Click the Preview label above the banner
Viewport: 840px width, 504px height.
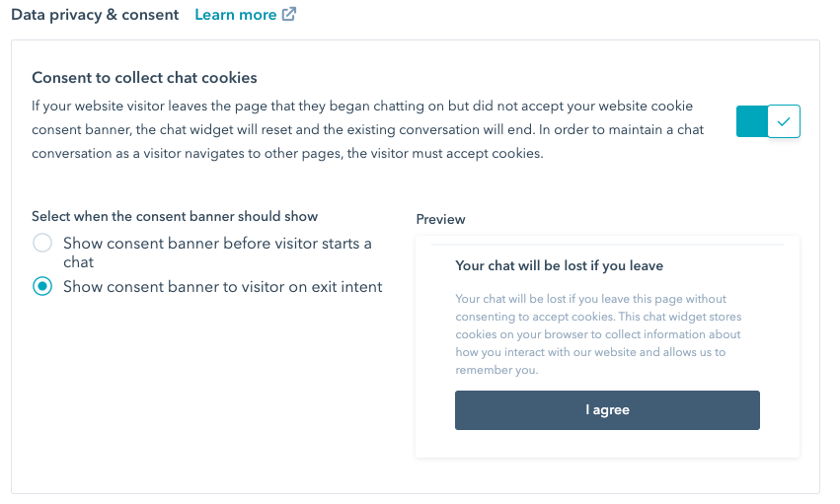[x=440, y=219]
